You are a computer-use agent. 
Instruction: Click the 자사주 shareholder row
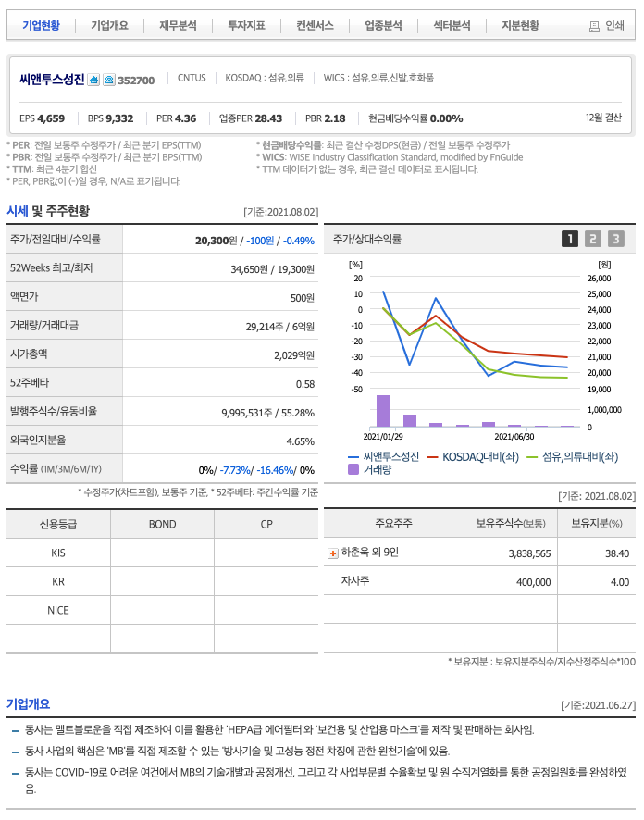pos(479,581)
